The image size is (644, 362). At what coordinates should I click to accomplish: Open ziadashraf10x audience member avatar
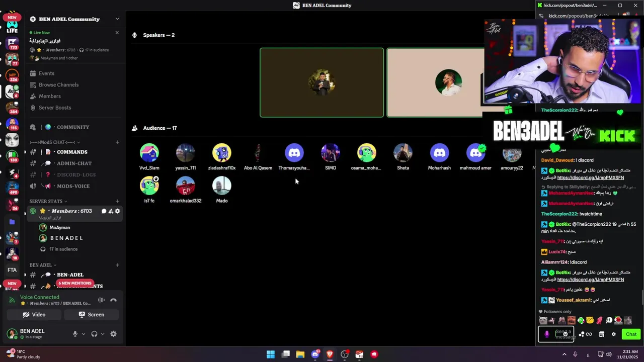coord(222,153)
